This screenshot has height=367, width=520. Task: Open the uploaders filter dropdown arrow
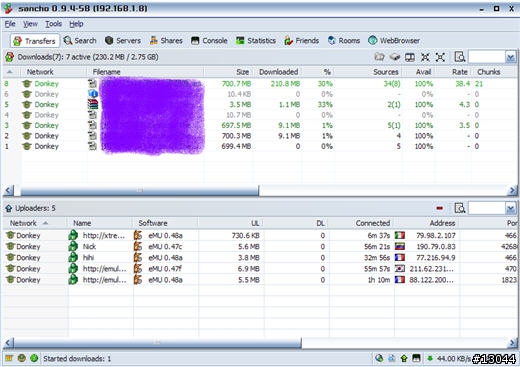(x=511, y=209)
